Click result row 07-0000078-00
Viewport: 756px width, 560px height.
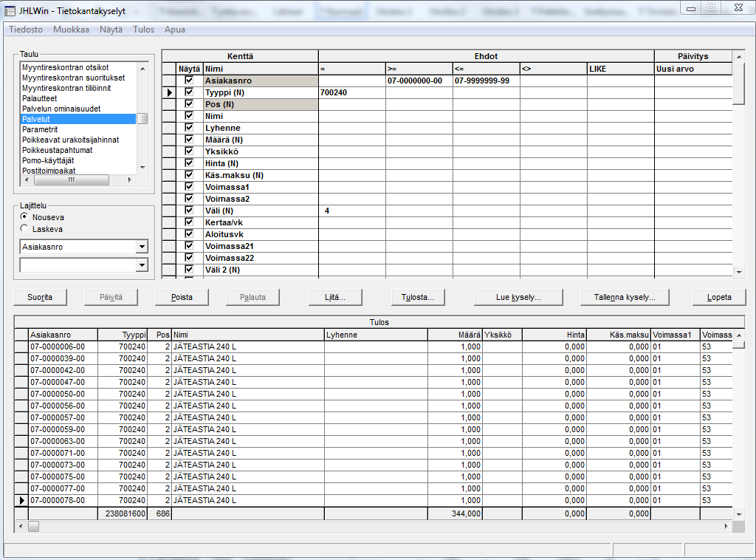pyautogui.click(x=374, y=500)
